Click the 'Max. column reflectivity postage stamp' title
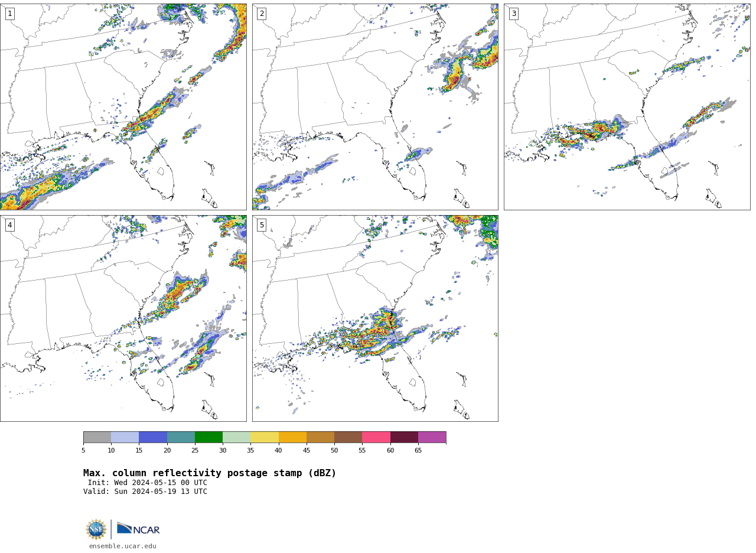Screen dimensions: 756x553 coord(210,473)
